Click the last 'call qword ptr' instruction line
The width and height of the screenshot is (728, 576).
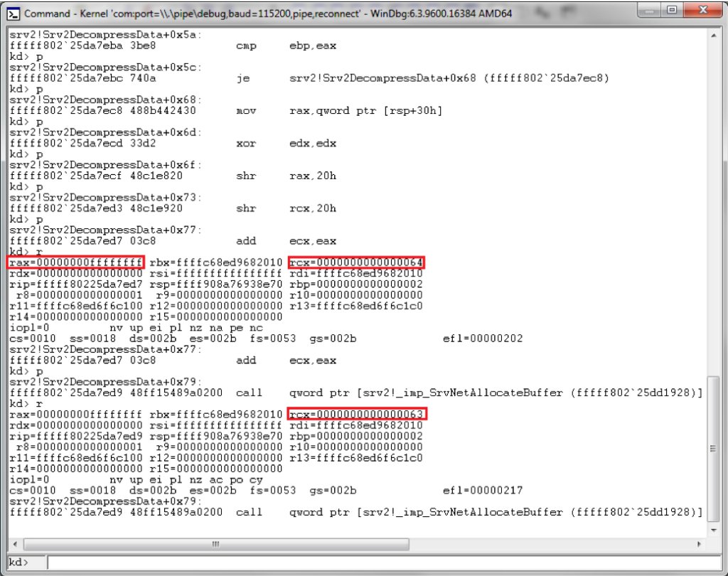pos(355,512)
